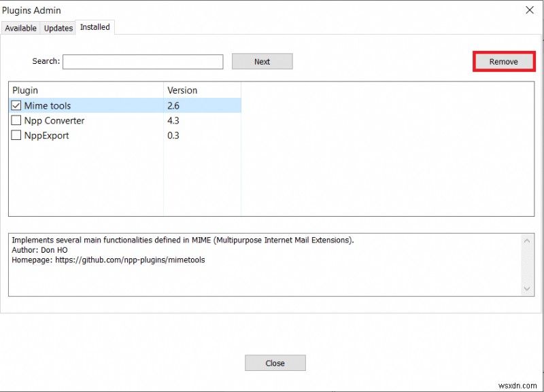
Task: Select the Mime tools row
Action: pos(48,105)
